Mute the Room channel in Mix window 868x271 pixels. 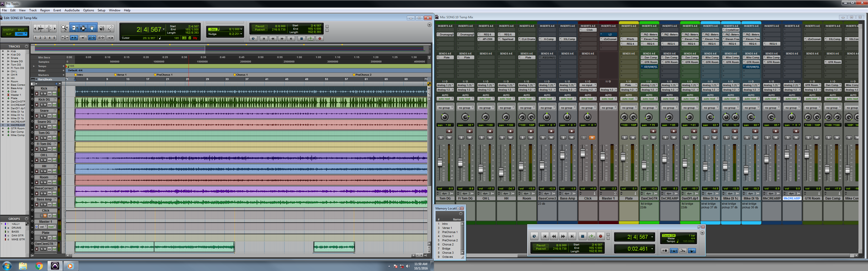click(x=531, y=137)
